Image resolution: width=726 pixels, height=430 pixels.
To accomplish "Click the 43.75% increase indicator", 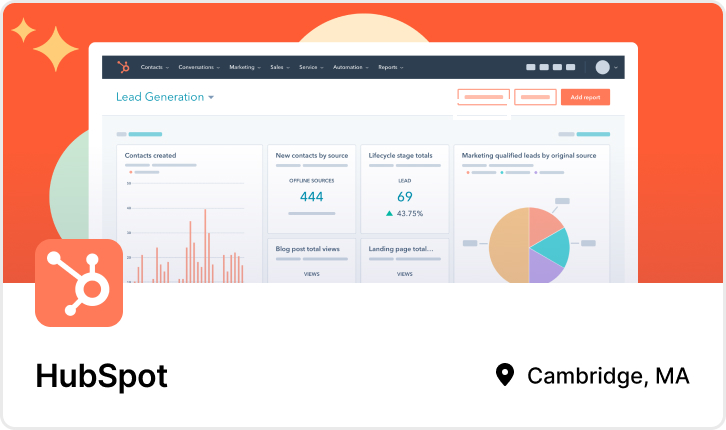I will pos(404,213).
